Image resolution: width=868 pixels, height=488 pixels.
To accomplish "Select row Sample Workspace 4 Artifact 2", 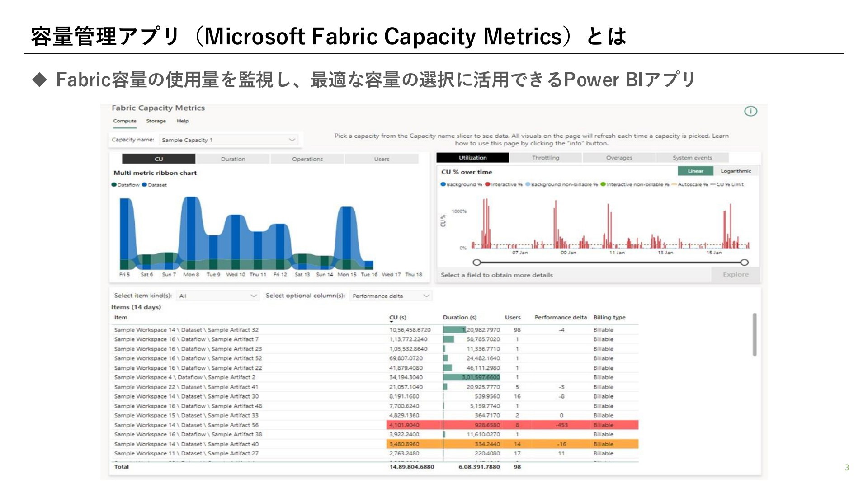I will (375, 377).
